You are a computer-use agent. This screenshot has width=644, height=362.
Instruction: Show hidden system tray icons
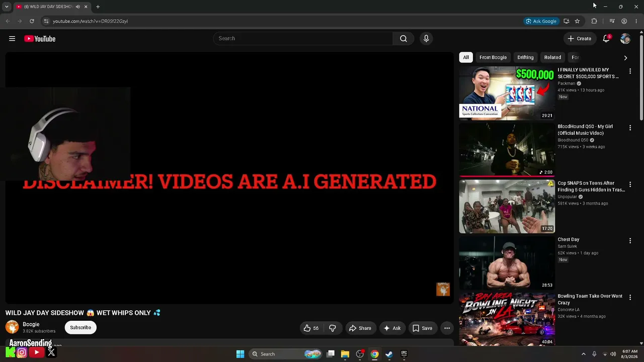(x=584, y=354)
